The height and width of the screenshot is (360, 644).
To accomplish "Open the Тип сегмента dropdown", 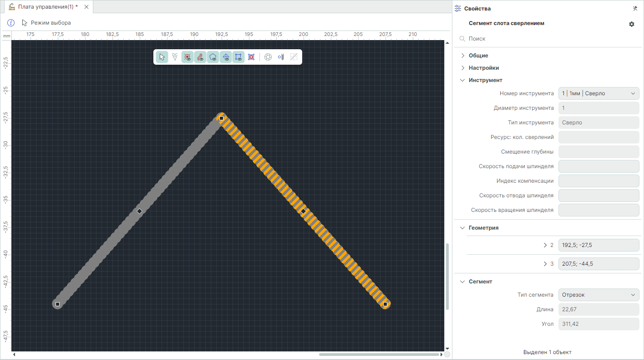I will click(598, 295).
